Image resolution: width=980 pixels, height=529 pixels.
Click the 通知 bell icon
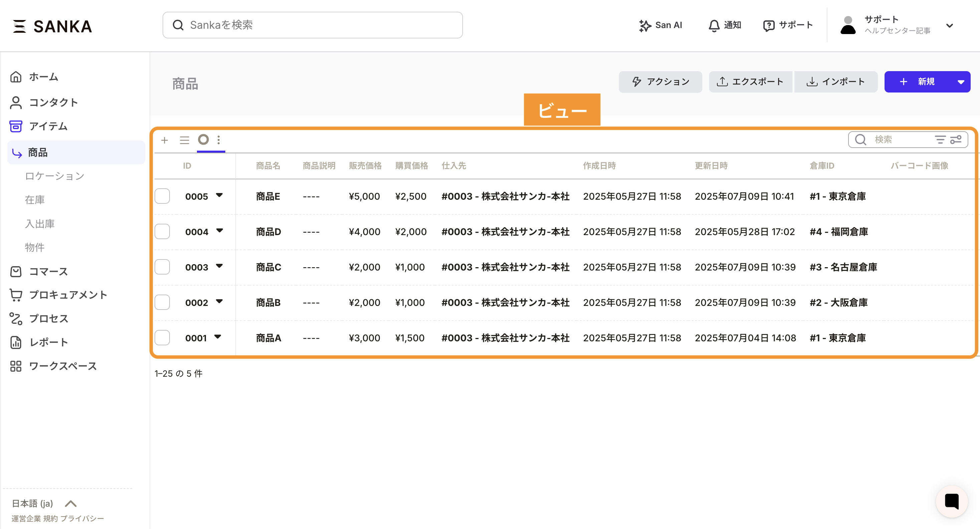[714, 25]
